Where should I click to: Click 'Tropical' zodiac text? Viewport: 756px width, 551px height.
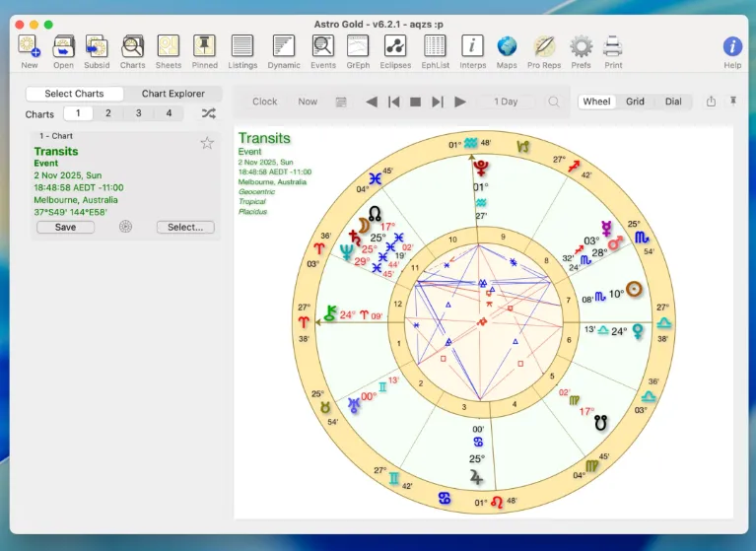point(252,201)
